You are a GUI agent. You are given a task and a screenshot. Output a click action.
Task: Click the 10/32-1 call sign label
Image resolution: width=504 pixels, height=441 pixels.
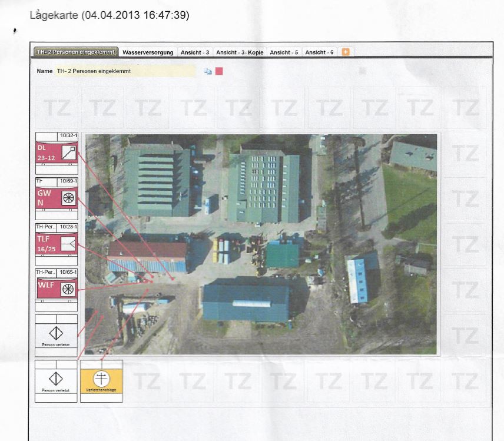pos(68,137)
